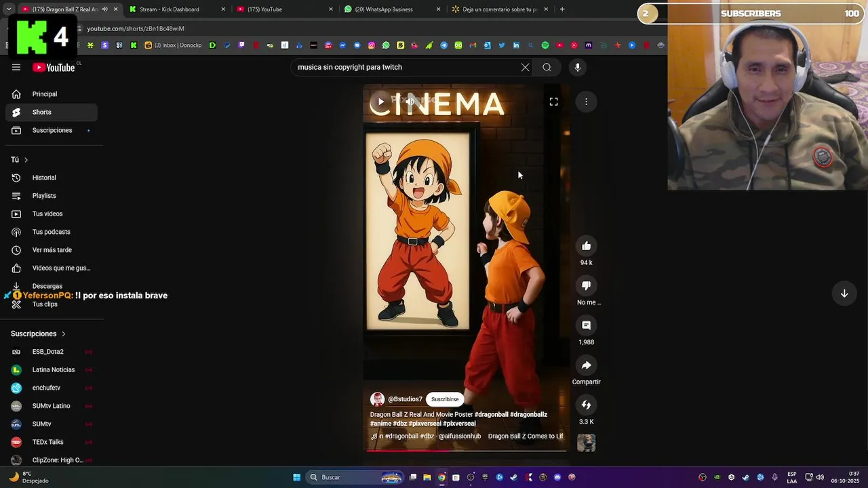Open the taskbar weather widget Despejado

coord(28,477)
